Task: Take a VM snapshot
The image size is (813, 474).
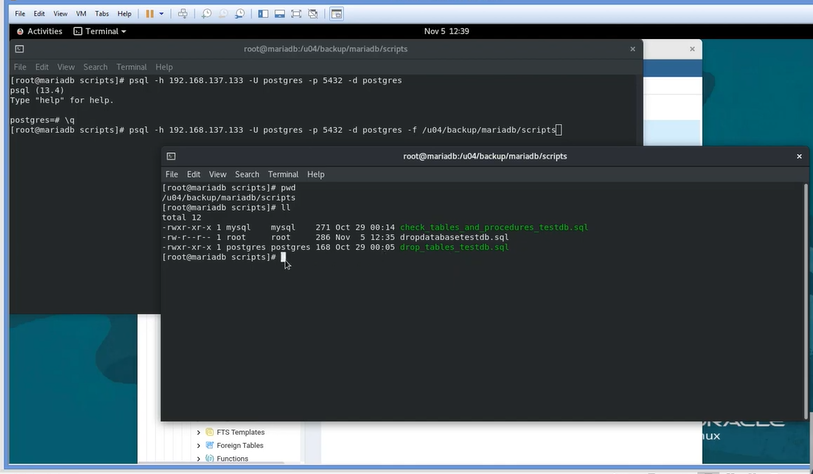Action: pyautogui.click(x=206, y=14)
